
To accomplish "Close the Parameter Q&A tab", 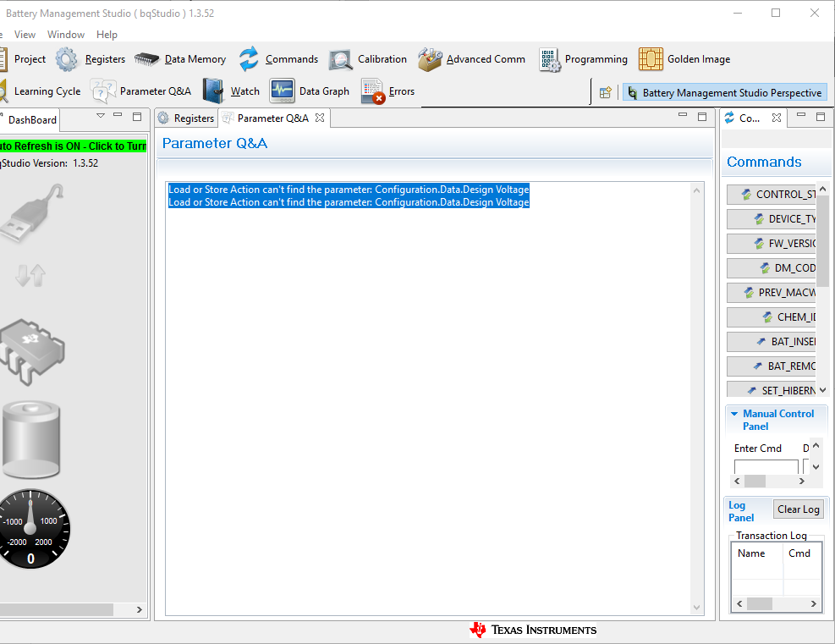I will coord(320,118).
